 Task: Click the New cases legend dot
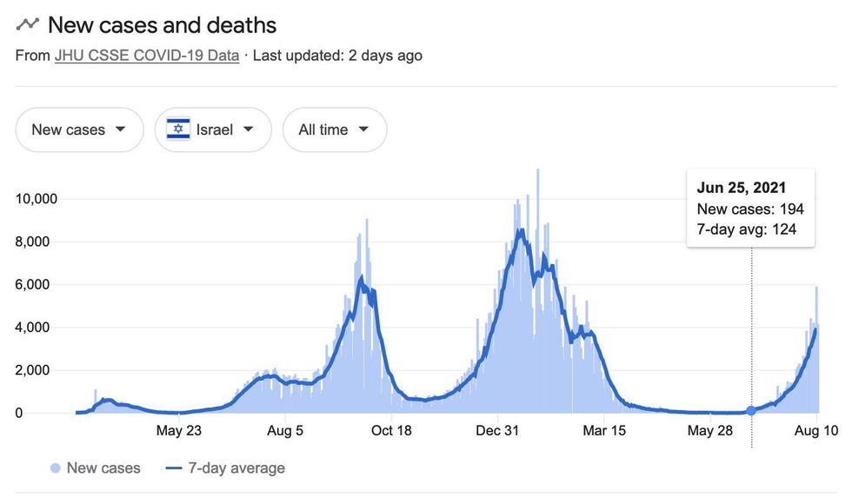pos(56,468)
